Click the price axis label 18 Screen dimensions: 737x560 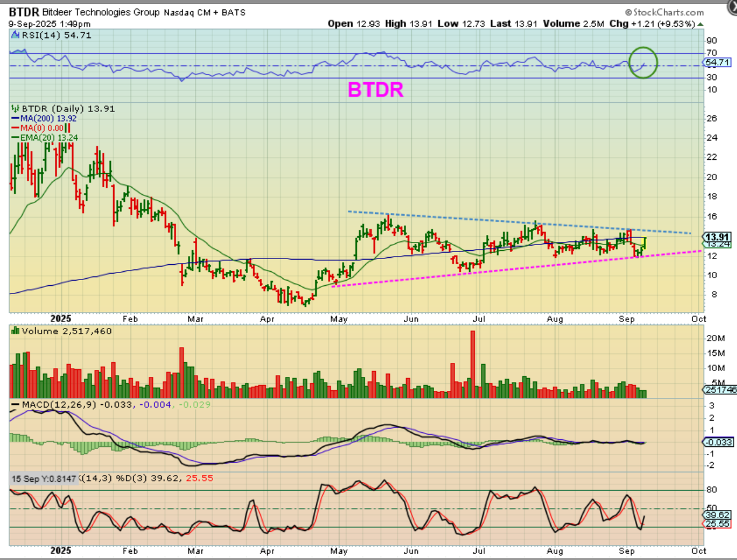pyautogui.click(x=711, y=197)
